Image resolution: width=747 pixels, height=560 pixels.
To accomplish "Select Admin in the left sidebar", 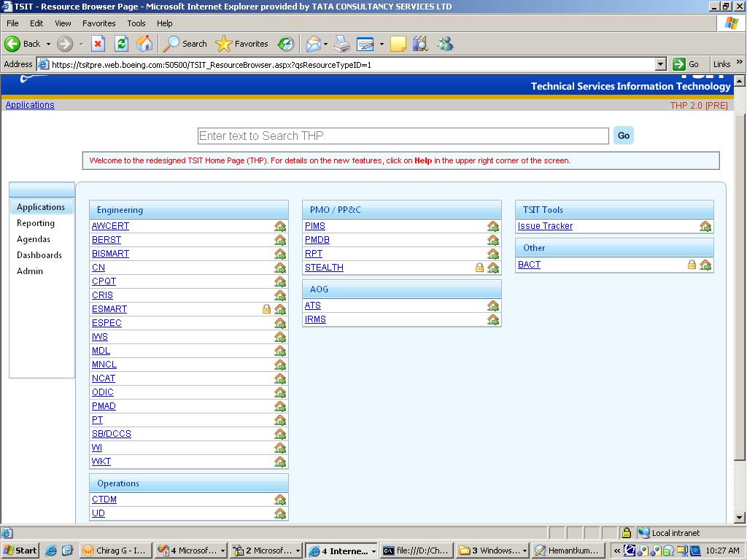I will [29, 271].
